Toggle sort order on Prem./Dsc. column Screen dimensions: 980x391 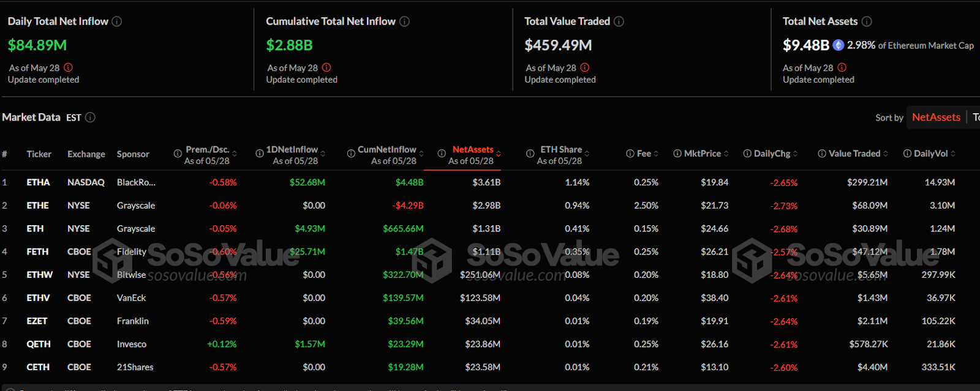coord(235,154)
